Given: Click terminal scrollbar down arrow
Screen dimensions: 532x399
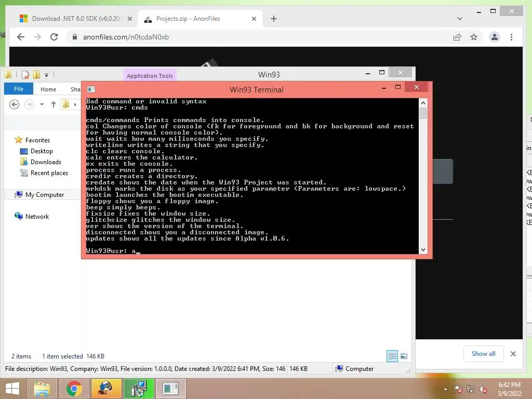Looking at the screenshot, I should point(423,250).
